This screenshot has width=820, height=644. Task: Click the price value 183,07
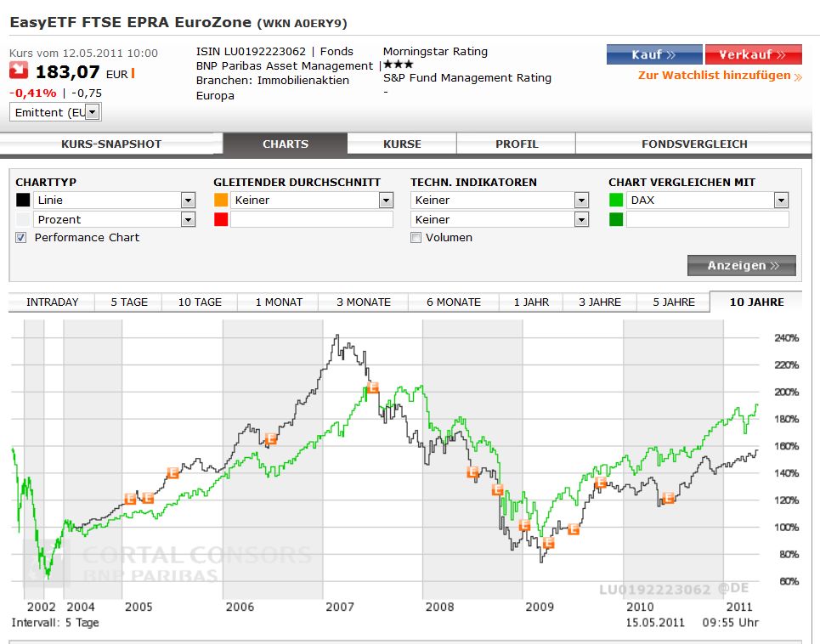67,71
